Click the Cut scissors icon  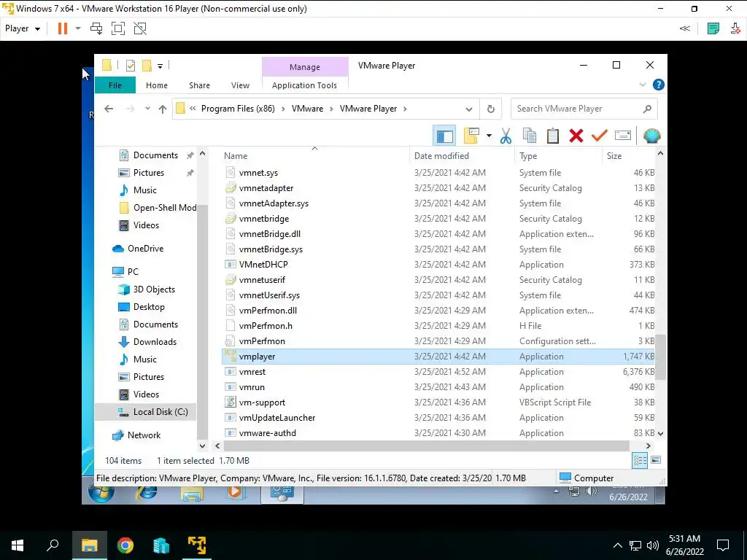pyautogui.click(x=506, y=136)
